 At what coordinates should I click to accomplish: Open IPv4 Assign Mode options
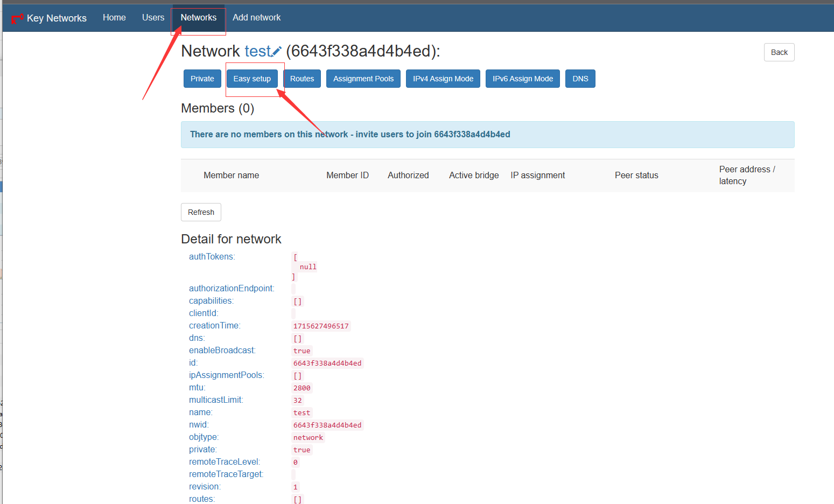click(443, 79)
